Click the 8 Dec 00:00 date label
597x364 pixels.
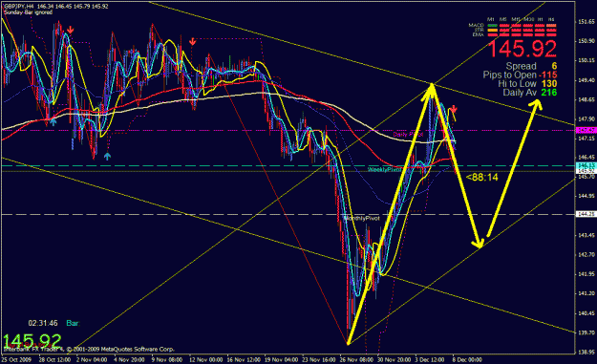tap(467, 359)
